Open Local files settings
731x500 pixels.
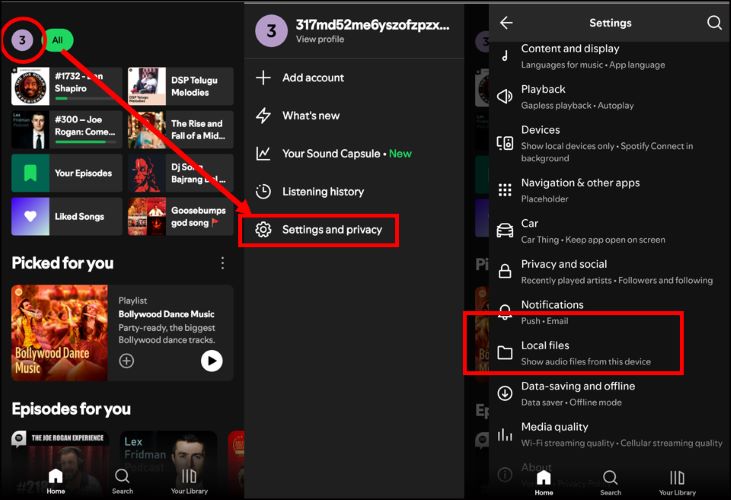(610, 353)
